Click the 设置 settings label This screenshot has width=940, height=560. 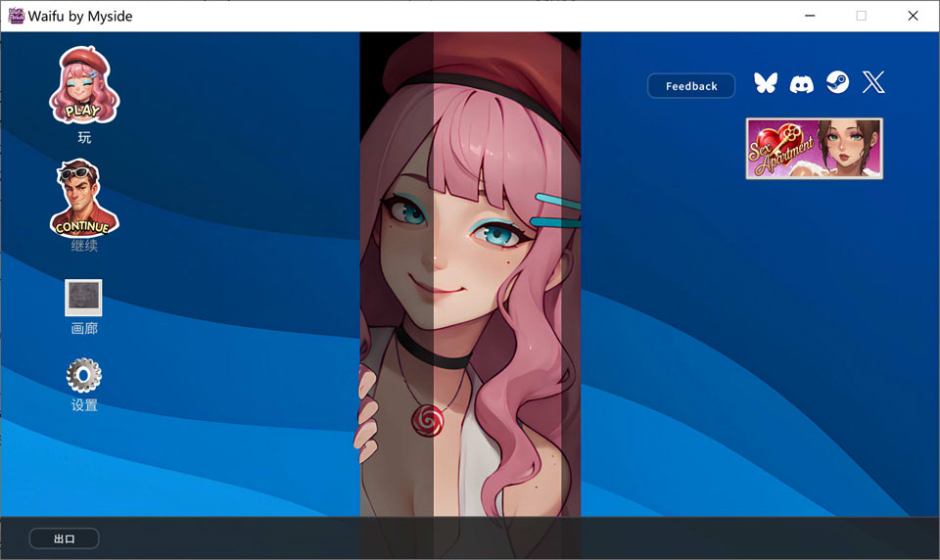click(x=84, y=405)
